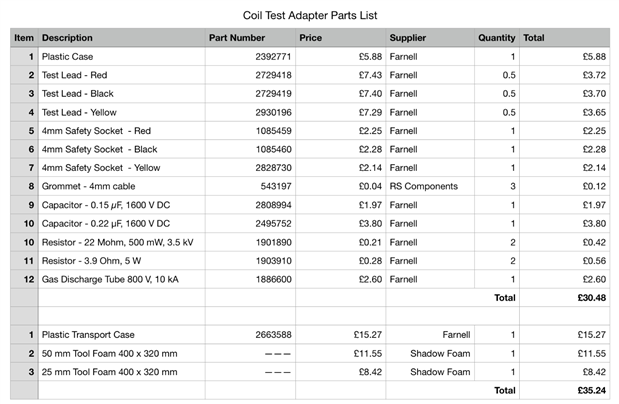Click the row 8 item number
The height and width of the screenshot is (404, 619).
[x=31, y=186]
